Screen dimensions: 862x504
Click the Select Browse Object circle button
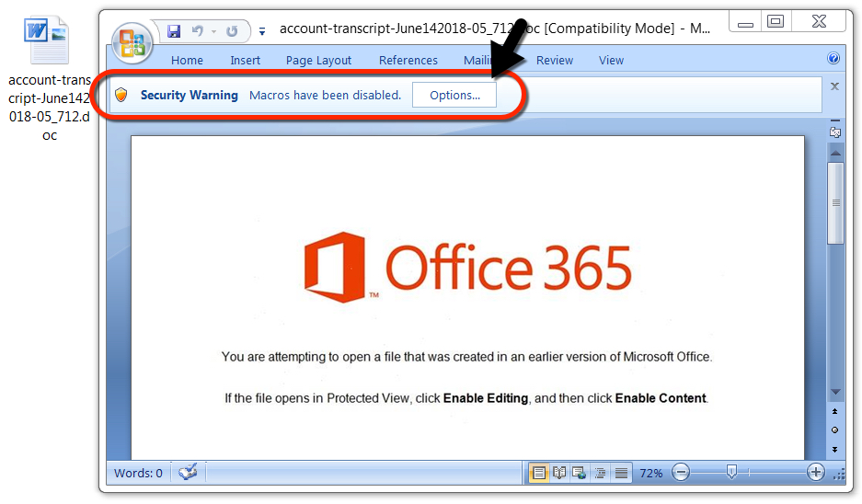tap(834, 430)
